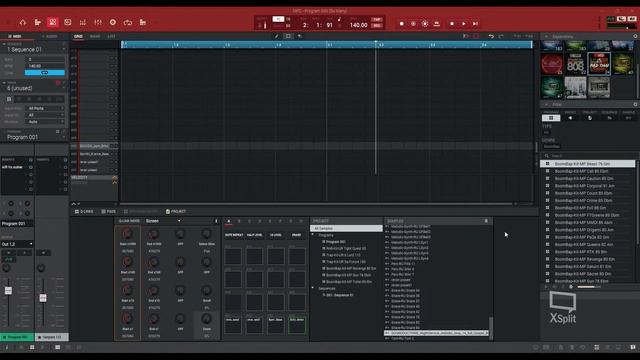The height and width of the screenshot is (360, 640).
Task: Collapse the Expansions panel arrow
Action: coord(547,36)
